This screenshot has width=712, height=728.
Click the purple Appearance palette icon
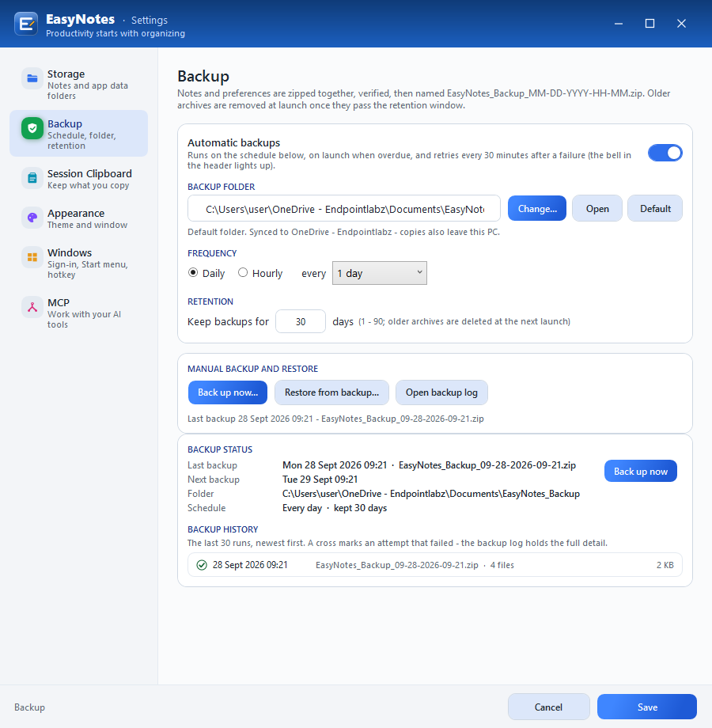[32, 218]
